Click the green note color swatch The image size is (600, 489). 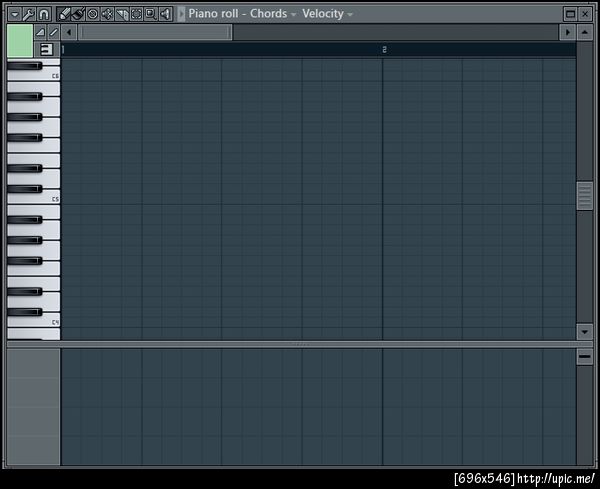[20, 41]
